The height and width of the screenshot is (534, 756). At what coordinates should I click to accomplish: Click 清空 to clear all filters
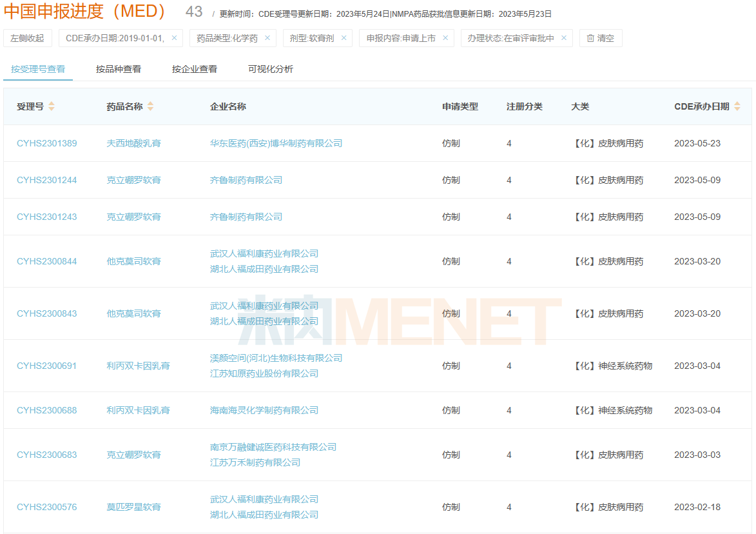[x=600, y=38]
